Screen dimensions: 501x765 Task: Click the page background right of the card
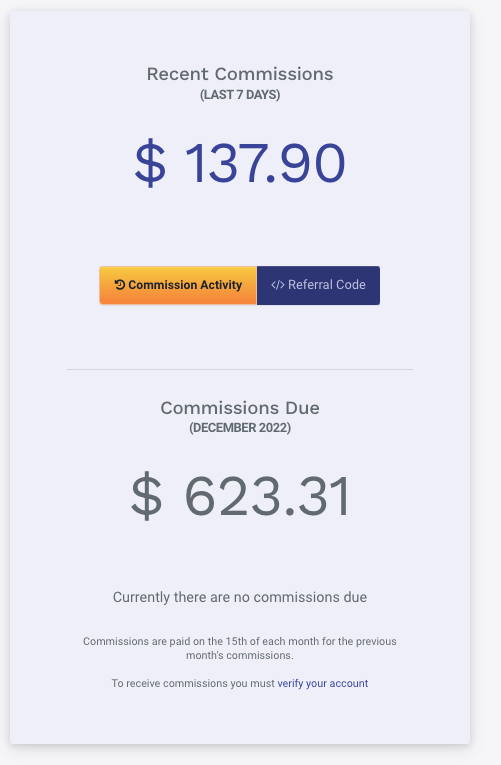(486, 382)
